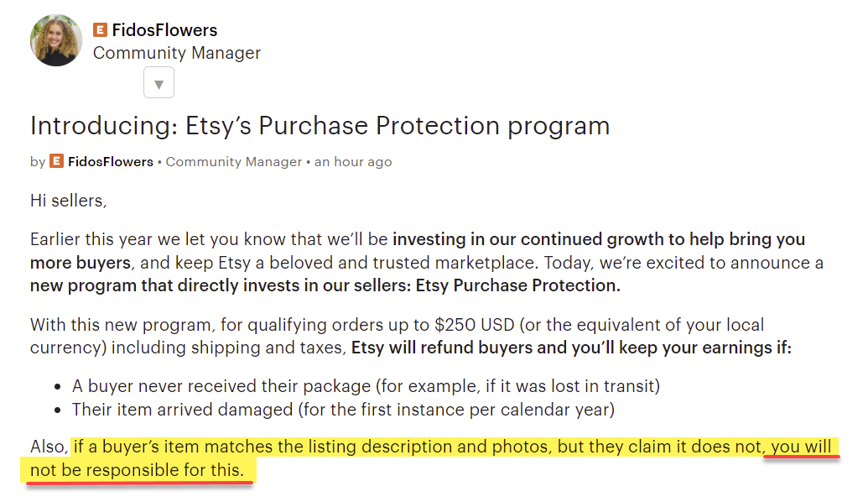
Task: Click the orange Etsy badge in the byline
Action: coord(56,161)
